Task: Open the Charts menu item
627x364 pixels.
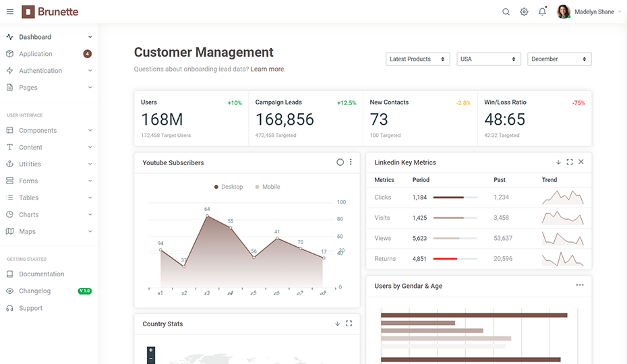Action: coord(49,214)
